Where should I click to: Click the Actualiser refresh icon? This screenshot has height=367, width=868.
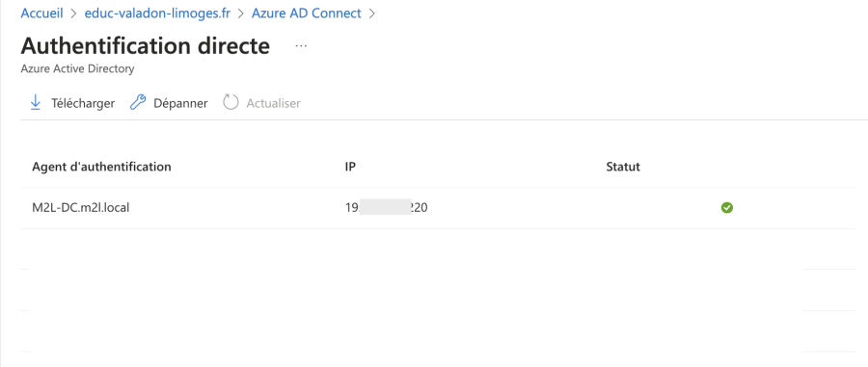[231, 103]
